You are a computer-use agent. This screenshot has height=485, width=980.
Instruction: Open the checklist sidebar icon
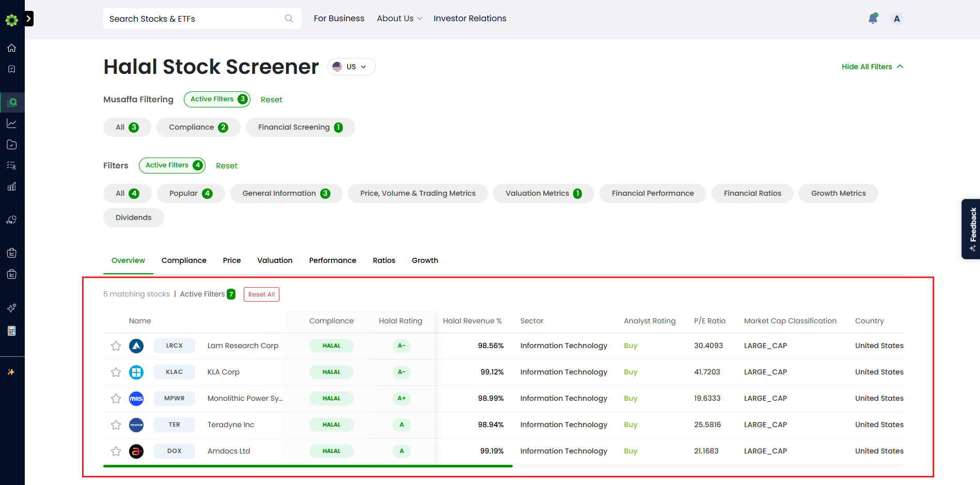tap(11, 165)
